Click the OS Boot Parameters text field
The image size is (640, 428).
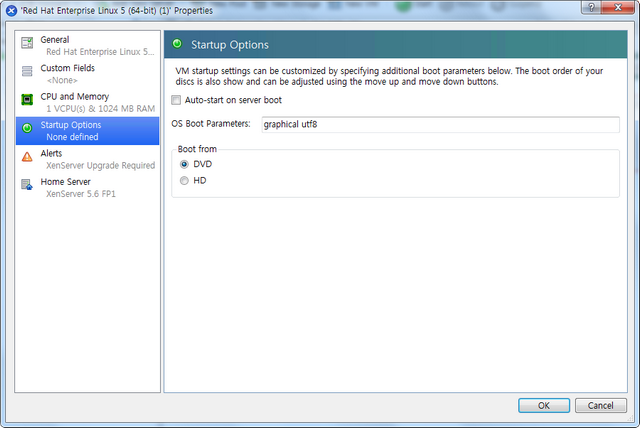440,124
